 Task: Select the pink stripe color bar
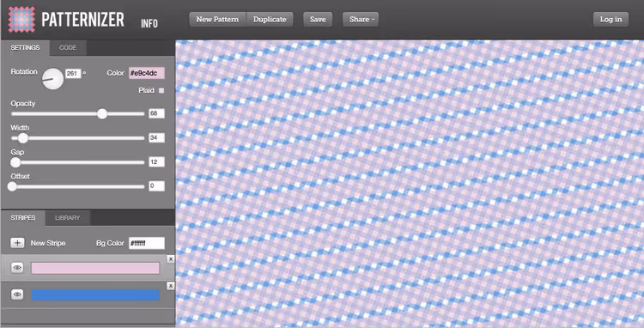[x=95, y=269]
